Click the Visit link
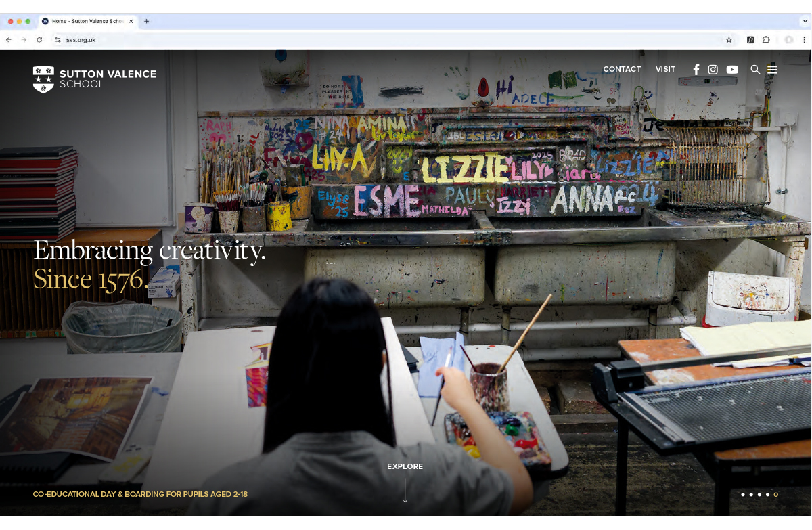The height and width of the screenshot is (530, 812). coord(665,70)
